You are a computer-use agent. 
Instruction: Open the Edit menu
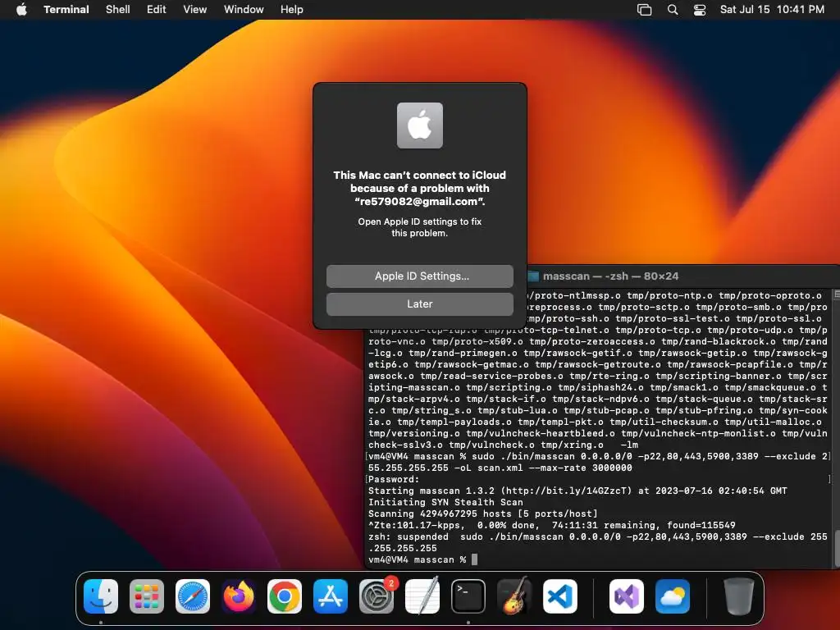point(156,10)
